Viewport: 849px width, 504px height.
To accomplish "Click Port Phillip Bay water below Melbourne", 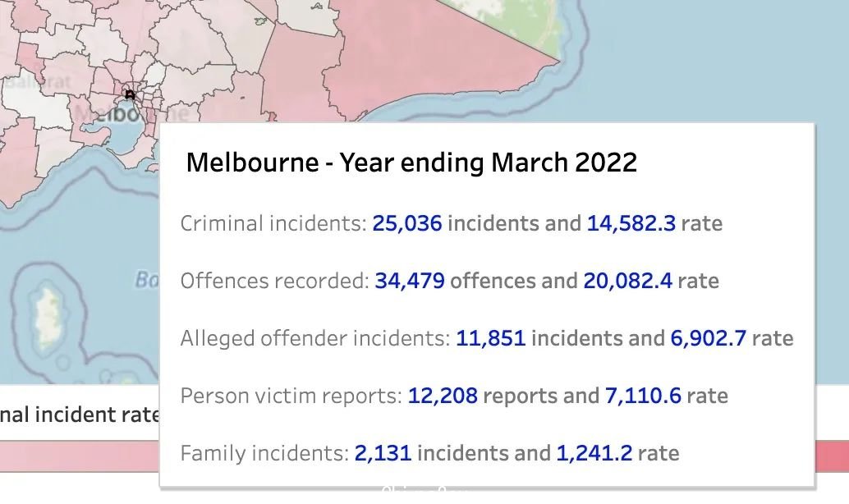I will coord(125,136).
